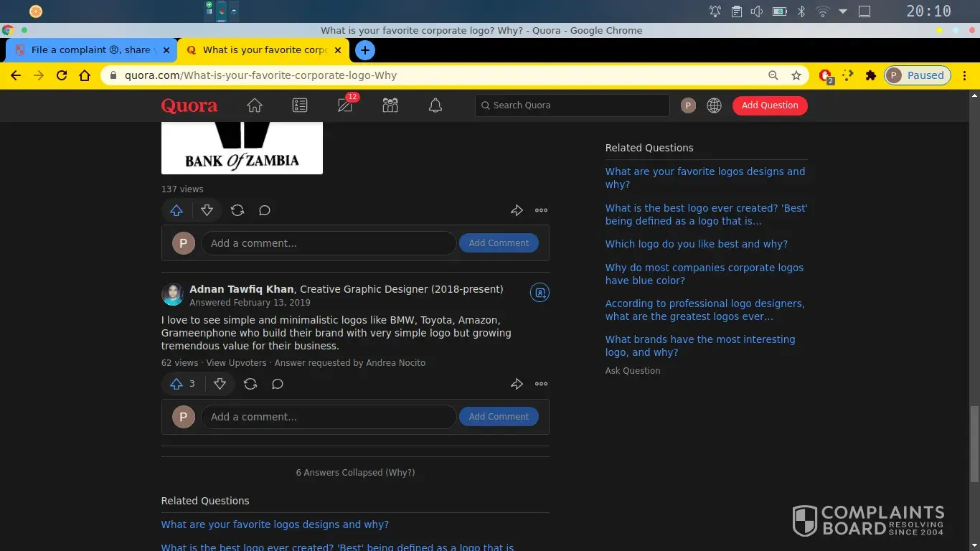Reload the current page
The width and height of the screenshot is (980, 551).
pos(62,75)
